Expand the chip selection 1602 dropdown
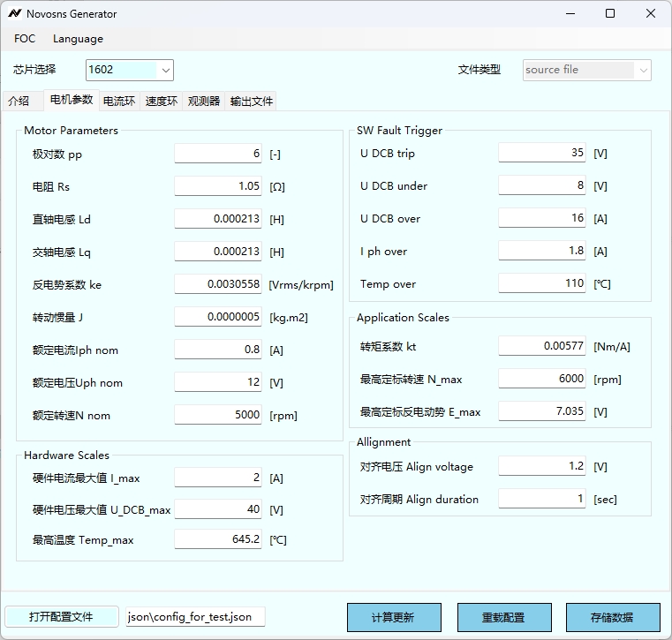The image size is (672, 640). (165, 70)
